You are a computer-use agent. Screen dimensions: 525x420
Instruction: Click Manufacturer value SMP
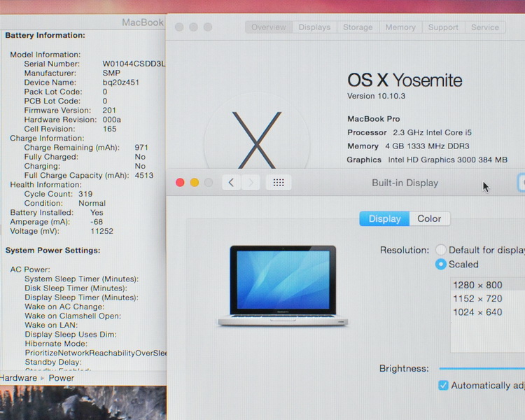click(111, 73)
